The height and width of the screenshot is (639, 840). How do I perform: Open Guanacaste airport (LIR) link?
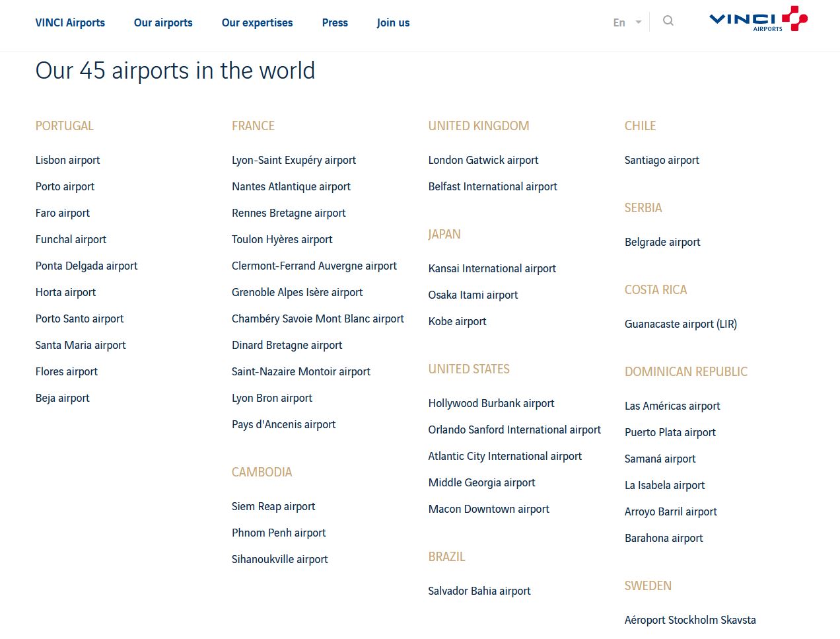point(681,324)
